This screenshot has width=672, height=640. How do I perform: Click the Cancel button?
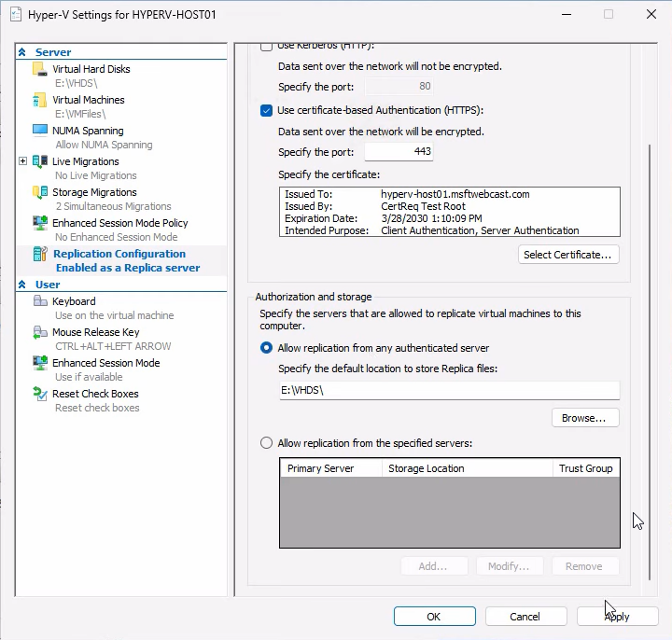tap(525, 617)
